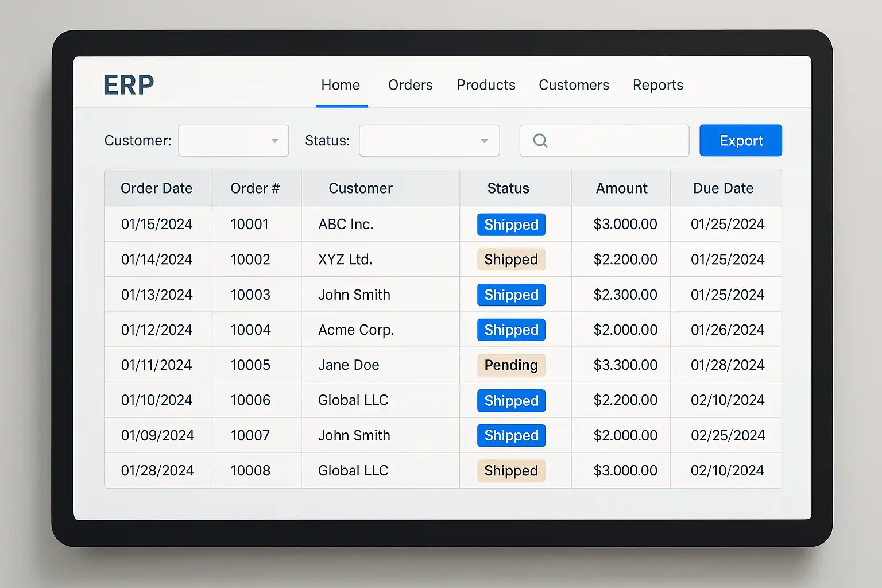Open the Reports tab
882x588 pixels.
657,85
